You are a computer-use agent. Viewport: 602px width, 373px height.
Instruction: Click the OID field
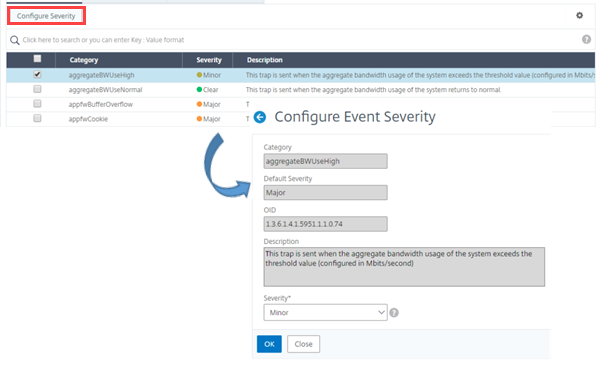pyautogui.click(x=325, y=224)
